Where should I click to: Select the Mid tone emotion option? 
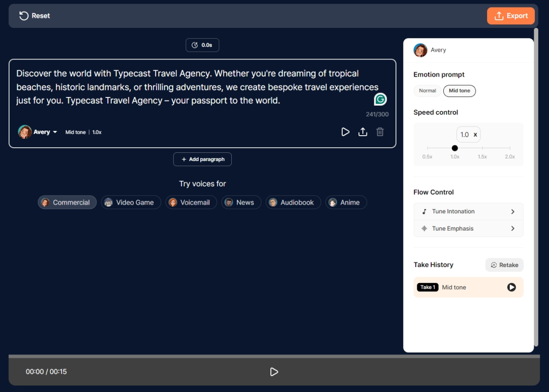459,91
